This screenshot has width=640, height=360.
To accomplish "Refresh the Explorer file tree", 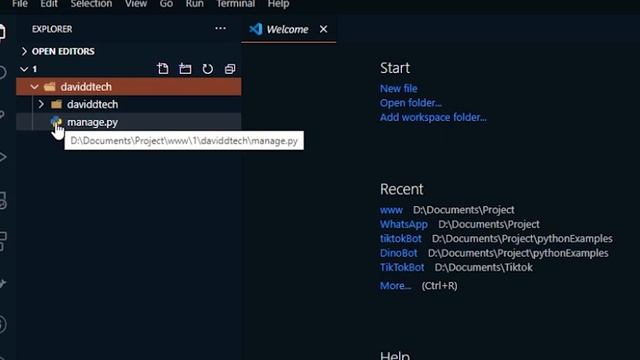I will (x=207, y=69).
